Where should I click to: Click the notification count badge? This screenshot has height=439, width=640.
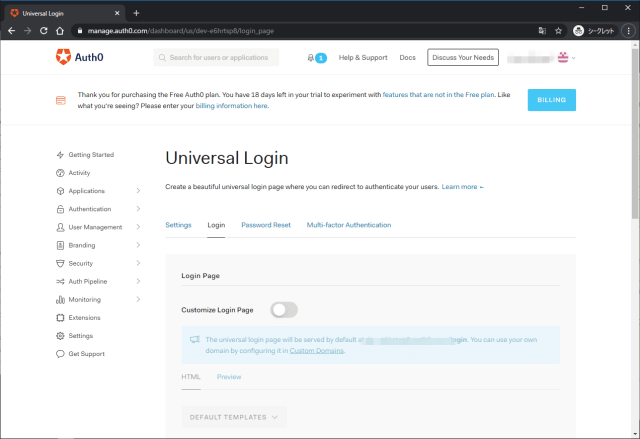(321, 58)
